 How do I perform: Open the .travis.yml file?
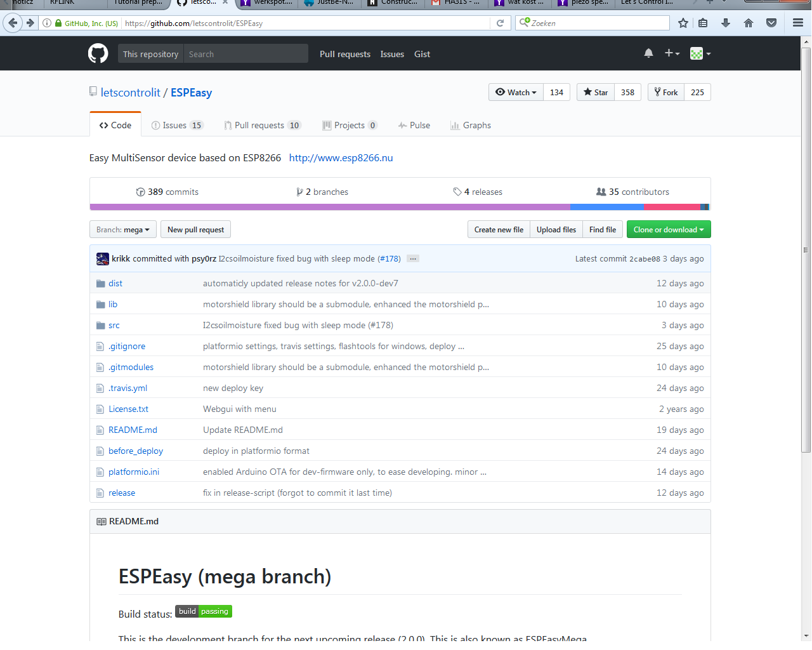tap(128, 388)
